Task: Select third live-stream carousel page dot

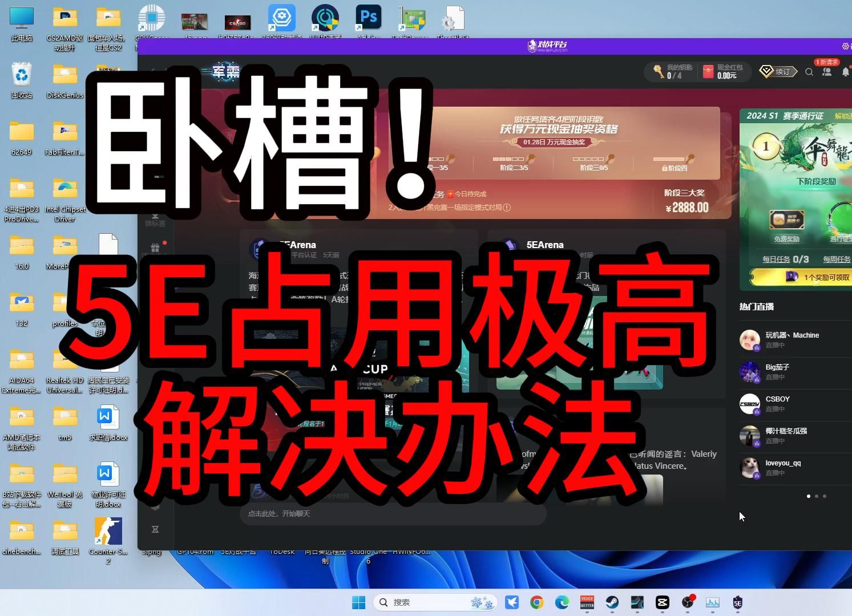Action: click(825, 496)
